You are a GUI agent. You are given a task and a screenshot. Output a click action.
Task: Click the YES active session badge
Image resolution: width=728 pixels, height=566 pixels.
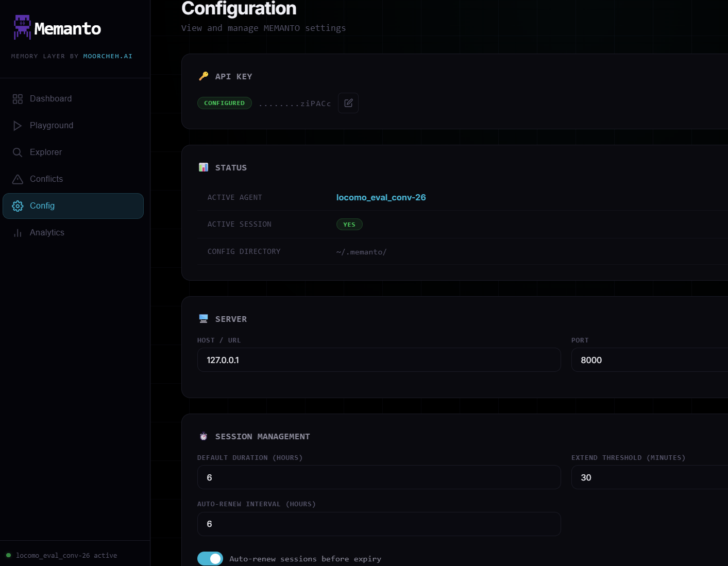point(349,225)
